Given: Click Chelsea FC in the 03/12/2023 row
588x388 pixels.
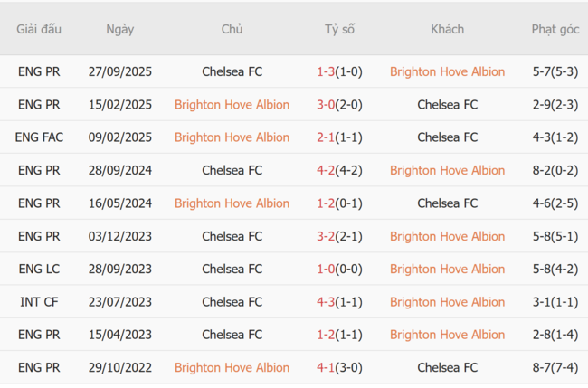Looking at the screenshot, I should click(232, 236).
